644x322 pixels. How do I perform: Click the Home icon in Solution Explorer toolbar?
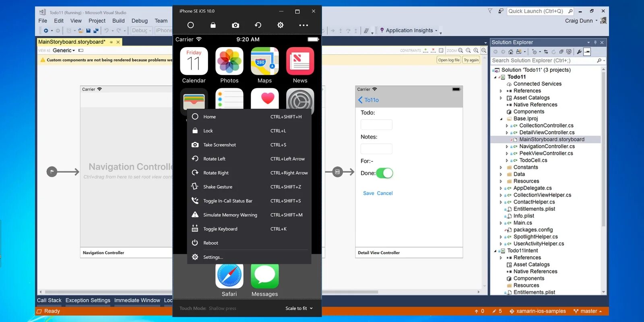coord(511,52)
